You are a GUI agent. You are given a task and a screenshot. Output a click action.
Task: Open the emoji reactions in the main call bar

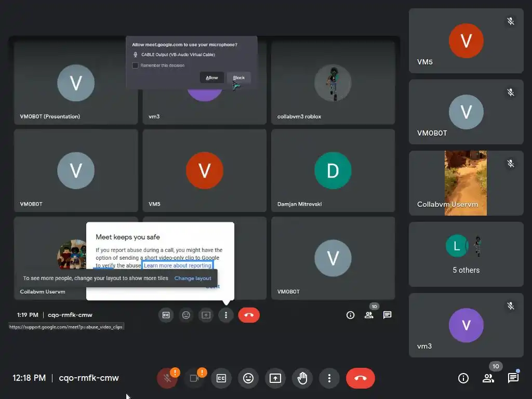click(248, 378)
